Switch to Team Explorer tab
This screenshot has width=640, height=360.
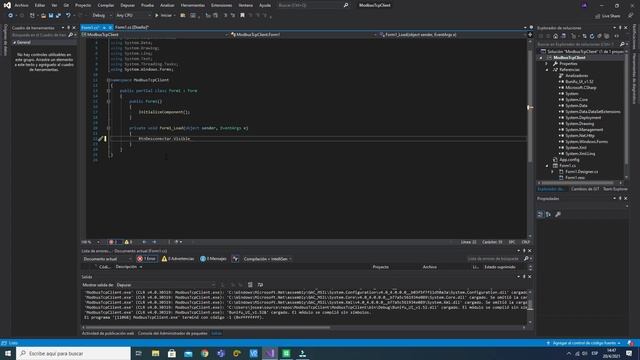point(615,189)
